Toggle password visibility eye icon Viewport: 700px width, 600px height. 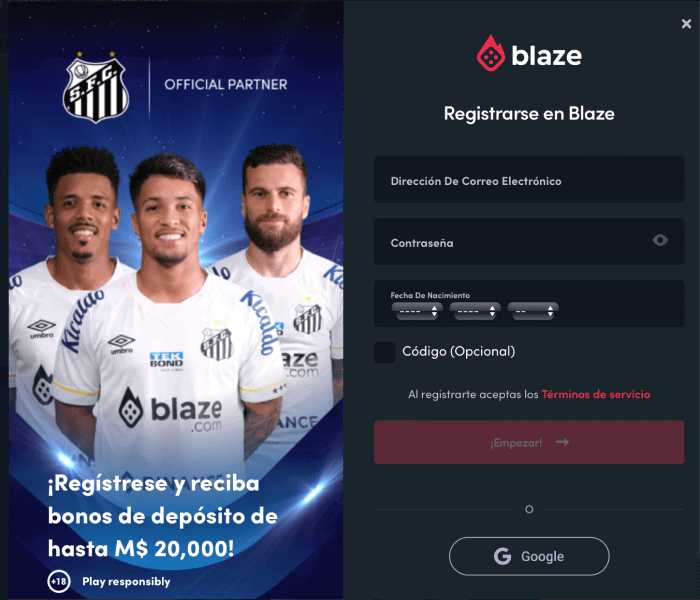click(x=660, y=240)
